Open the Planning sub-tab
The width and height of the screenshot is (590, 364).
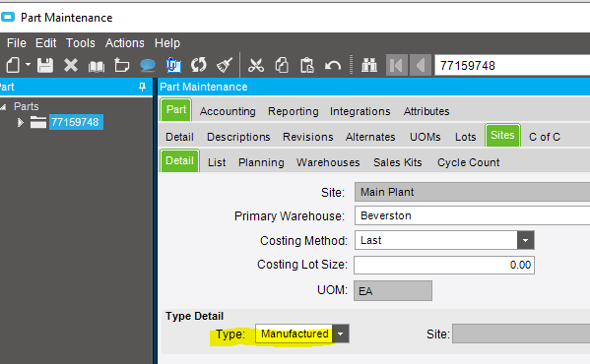pos(261,162)
